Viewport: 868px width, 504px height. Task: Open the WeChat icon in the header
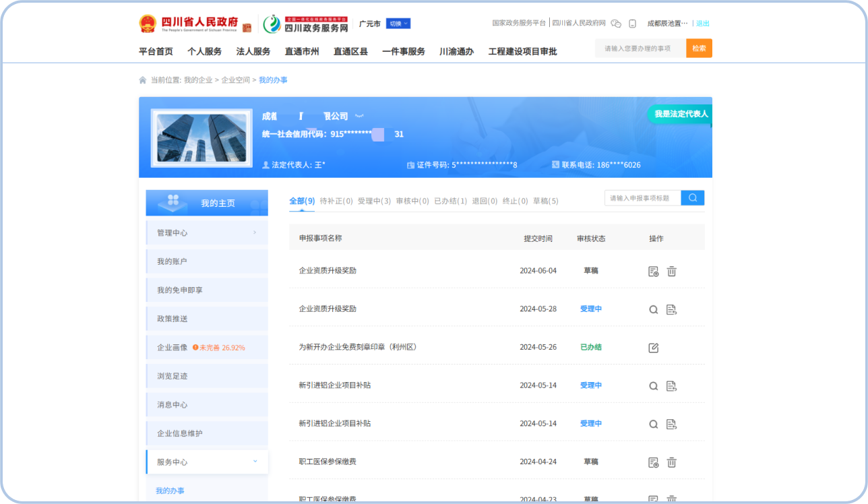615,24
